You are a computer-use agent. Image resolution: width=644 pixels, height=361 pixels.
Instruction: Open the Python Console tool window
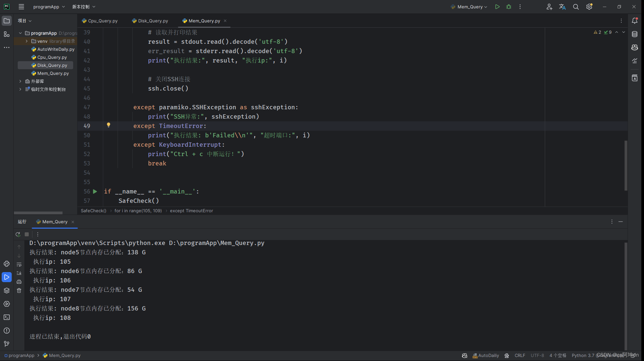(x=7, y=264)
